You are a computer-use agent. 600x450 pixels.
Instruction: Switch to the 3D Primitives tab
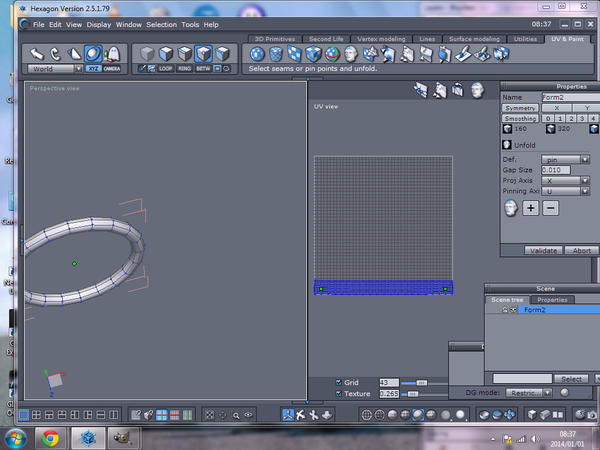tap(275, 39)
